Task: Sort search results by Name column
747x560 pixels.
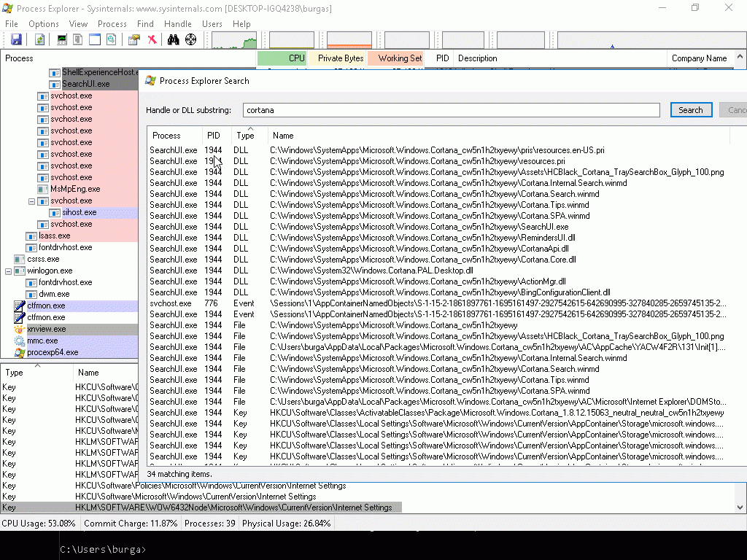Action: (x=499, y=135)
